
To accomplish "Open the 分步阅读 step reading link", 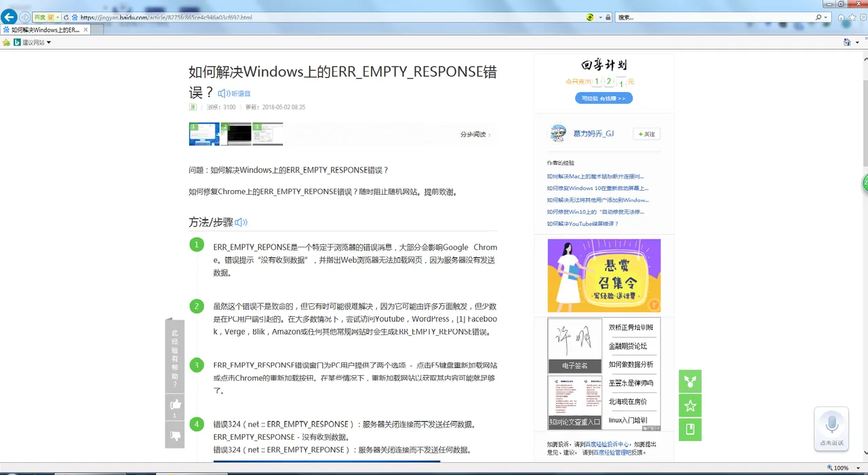I will click(475, 134).
